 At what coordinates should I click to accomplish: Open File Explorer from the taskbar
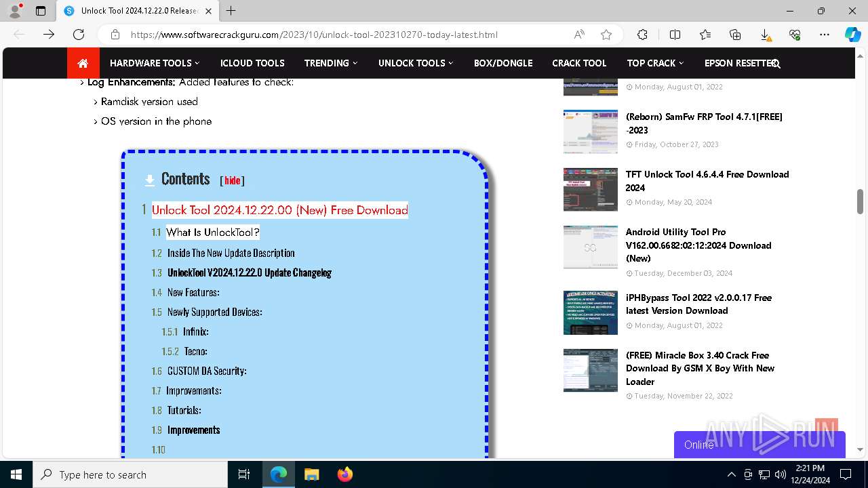coord(311,474)
